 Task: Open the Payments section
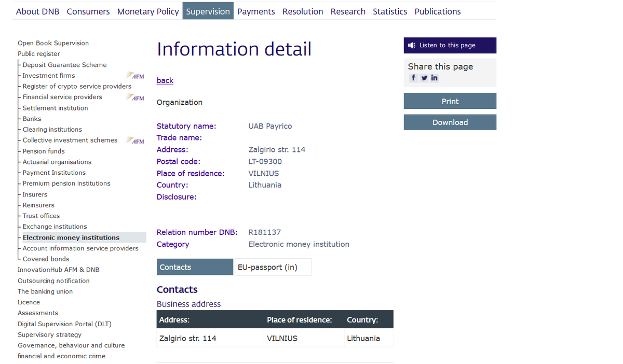[256, 11]
